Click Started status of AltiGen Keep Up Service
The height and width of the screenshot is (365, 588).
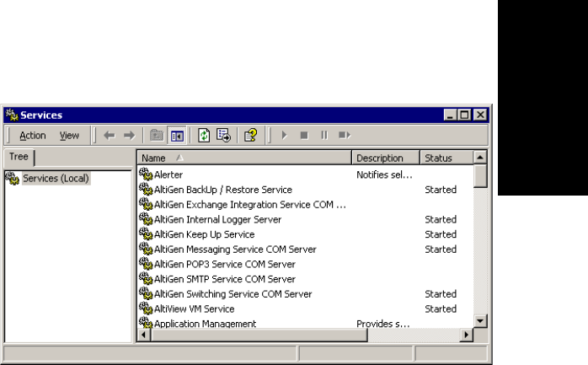pos(441,234)
